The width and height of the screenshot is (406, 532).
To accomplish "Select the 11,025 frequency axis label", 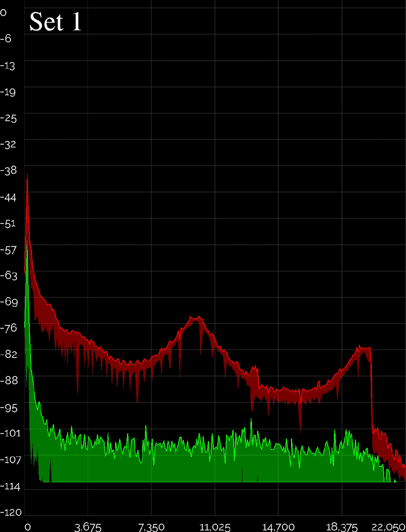I will 215,527.
